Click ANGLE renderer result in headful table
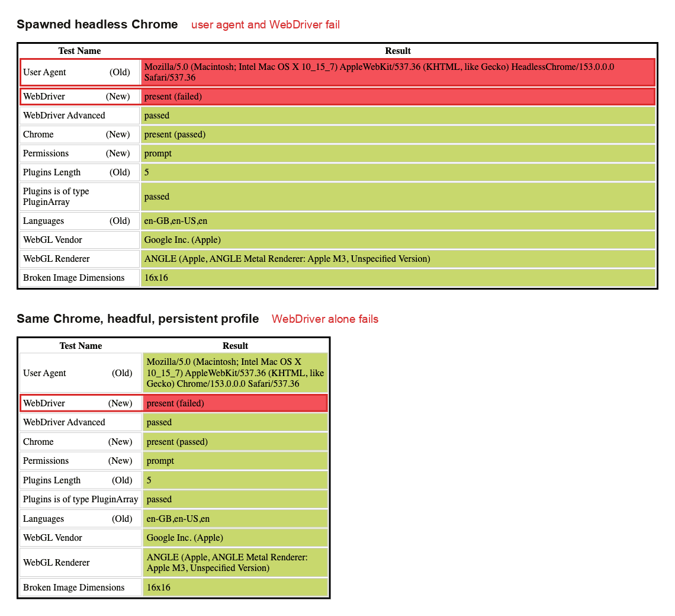 (x=235, y=563)
